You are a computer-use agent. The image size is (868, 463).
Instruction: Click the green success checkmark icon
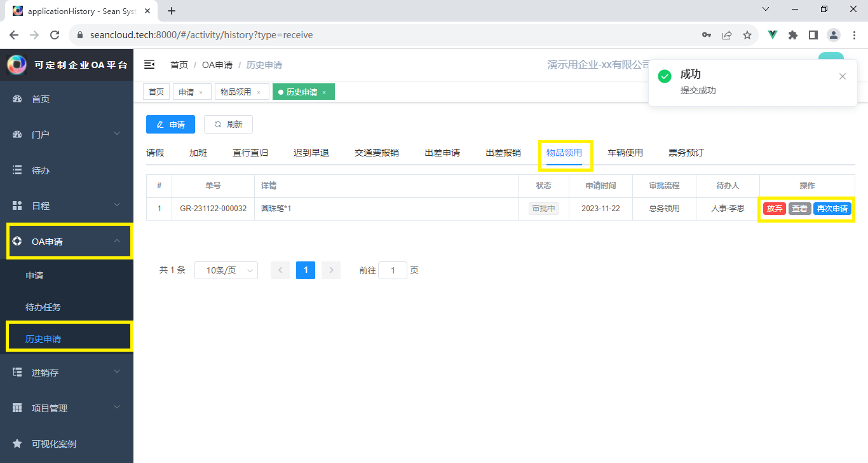point(665,76)
